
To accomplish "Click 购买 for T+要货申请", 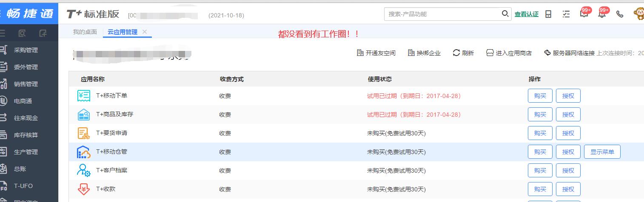I will pos(540,133).
